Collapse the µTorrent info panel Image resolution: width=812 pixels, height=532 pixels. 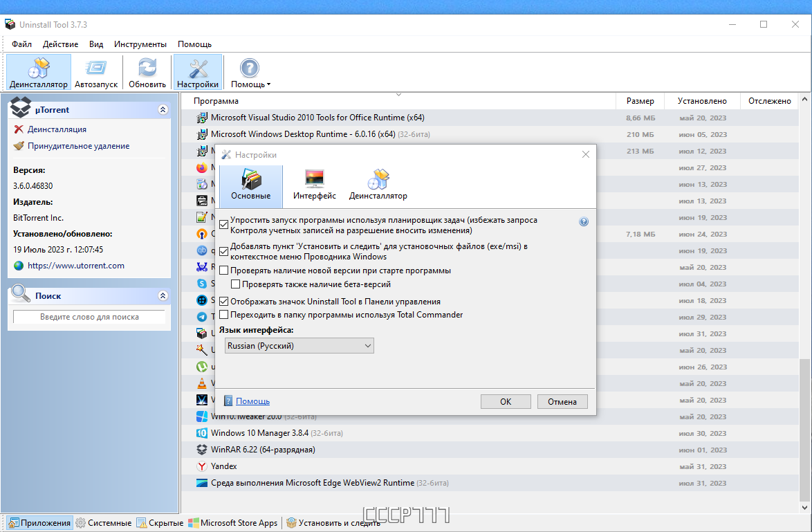coord(163,110)
